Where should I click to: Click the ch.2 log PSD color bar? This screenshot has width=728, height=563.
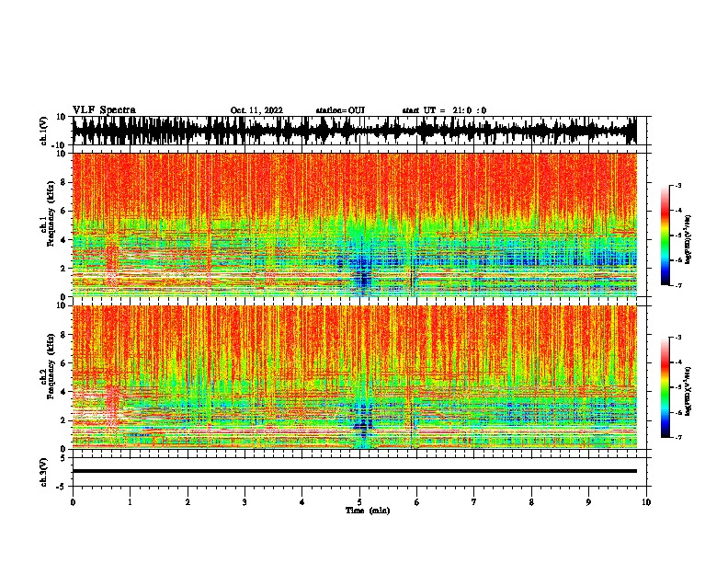pyautogui.click(x=665, y=387)
